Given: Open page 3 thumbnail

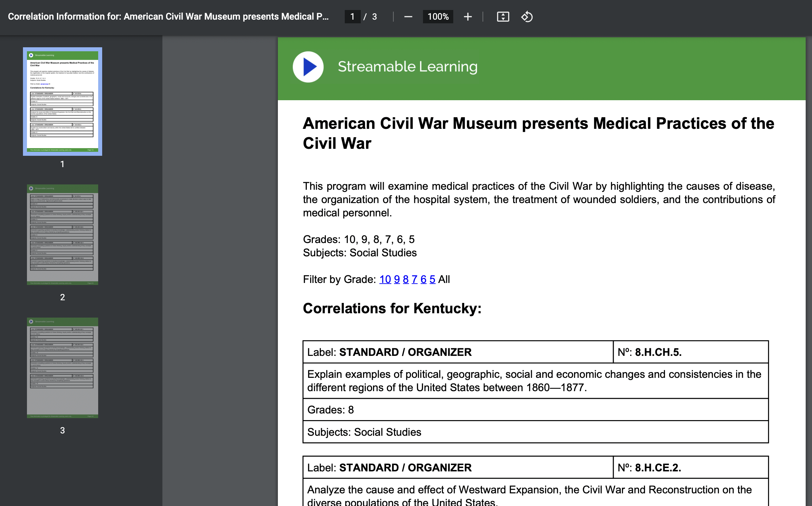Looking at the screenshot, I should (63, 368).
